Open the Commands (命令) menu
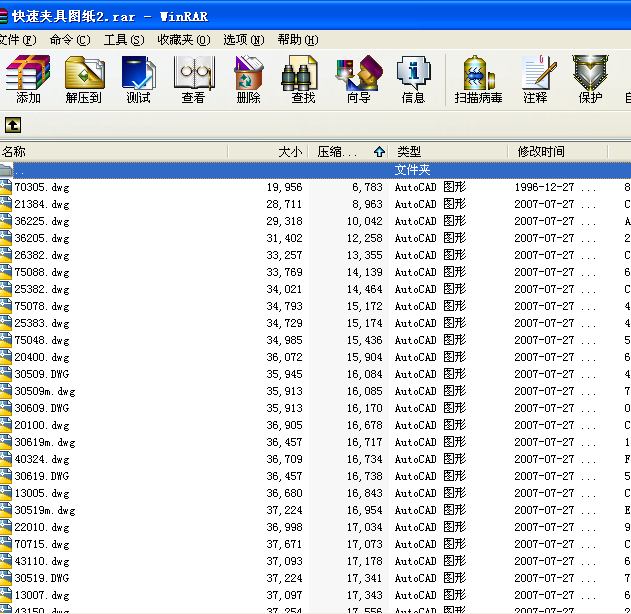631x614 pixels. click(70, 40)
